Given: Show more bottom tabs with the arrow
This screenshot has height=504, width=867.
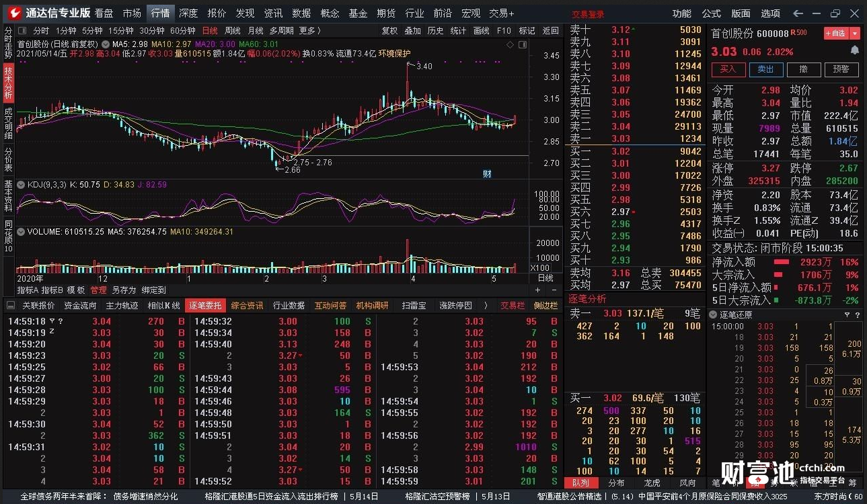Looking at the screenshot, I should click(x=486, y=306).
